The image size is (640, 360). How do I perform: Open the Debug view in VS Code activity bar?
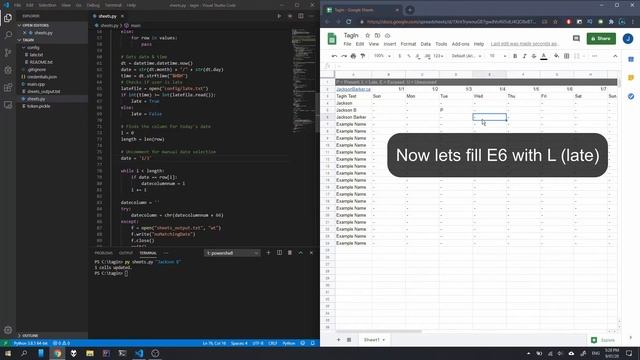pyautogui.click(x=8, y=70)
